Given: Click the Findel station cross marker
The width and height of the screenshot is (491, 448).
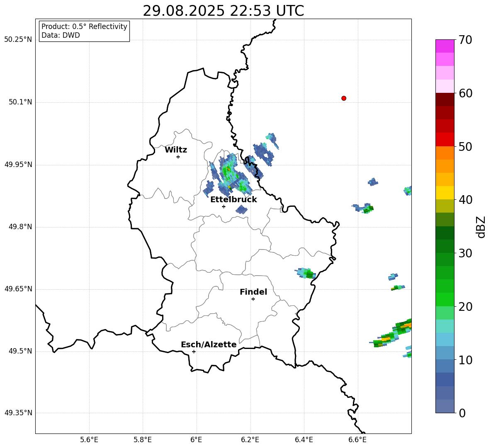Looking at the screenshot, I should pyautogui.click(x=253, y=299).
